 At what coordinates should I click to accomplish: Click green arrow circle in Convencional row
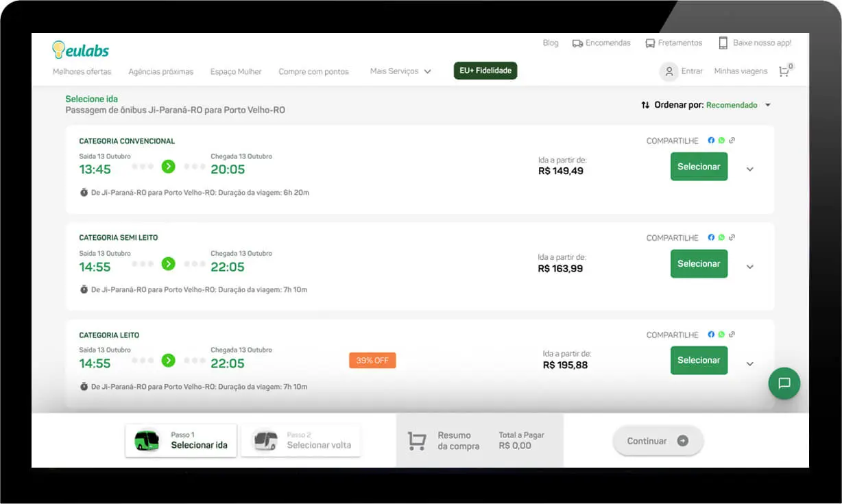point(168,166)
